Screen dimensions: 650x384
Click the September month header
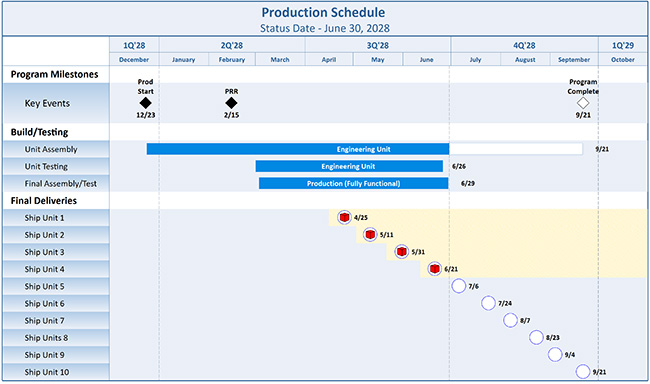(x=574, y=60)
